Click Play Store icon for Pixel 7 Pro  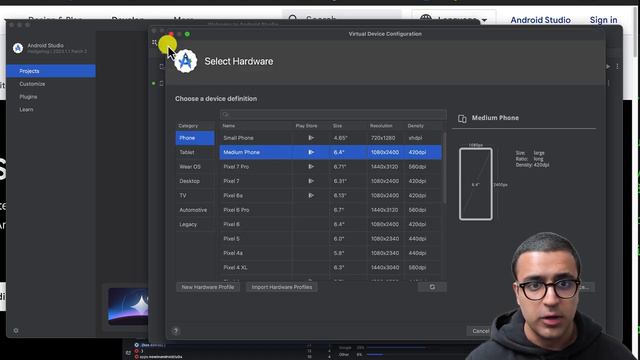coord(311,167)
